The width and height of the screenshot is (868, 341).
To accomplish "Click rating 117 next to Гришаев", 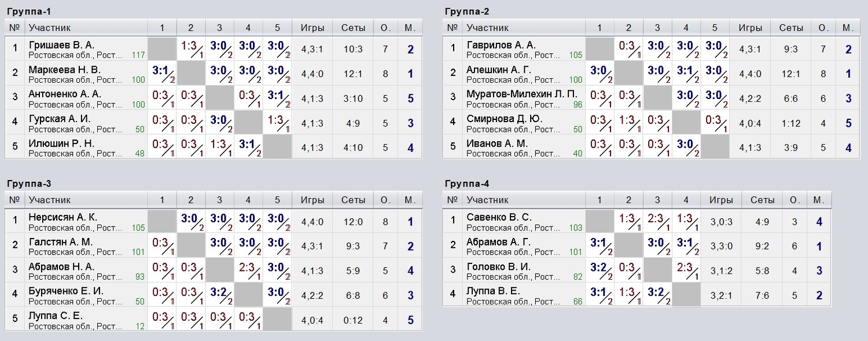I will point(138,55).
